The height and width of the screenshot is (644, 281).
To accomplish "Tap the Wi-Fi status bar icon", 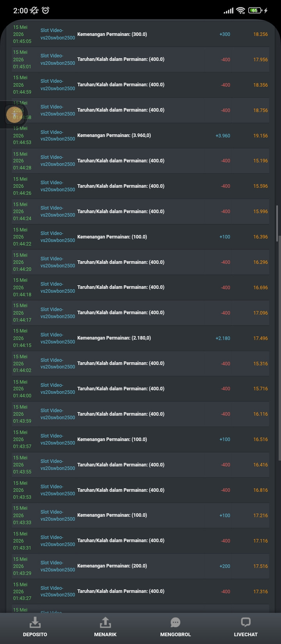I will click(241, 11).
